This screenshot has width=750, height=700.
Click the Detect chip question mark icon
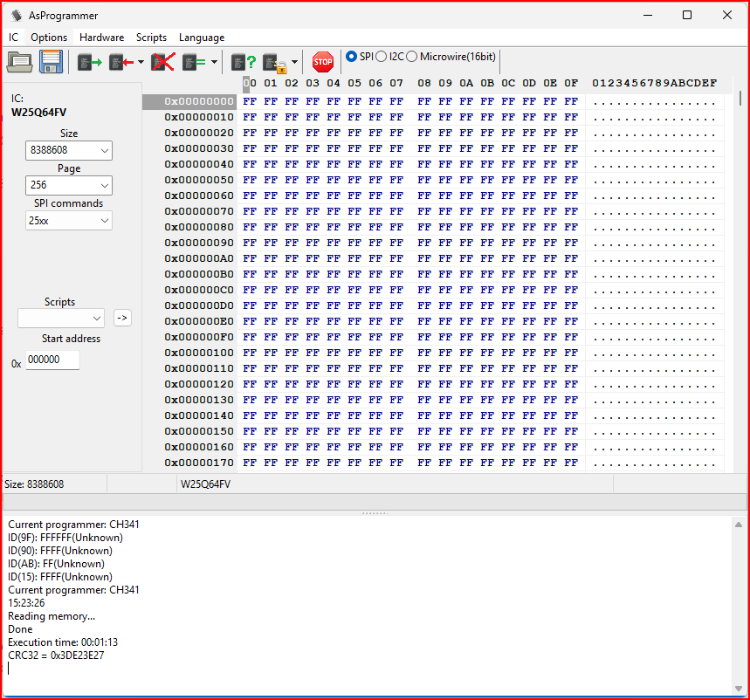[x=244, y=62]
